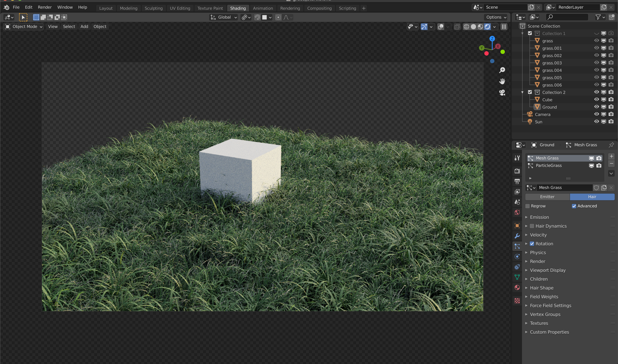Select the Modifier properties wrench icon

click(517, 236)
